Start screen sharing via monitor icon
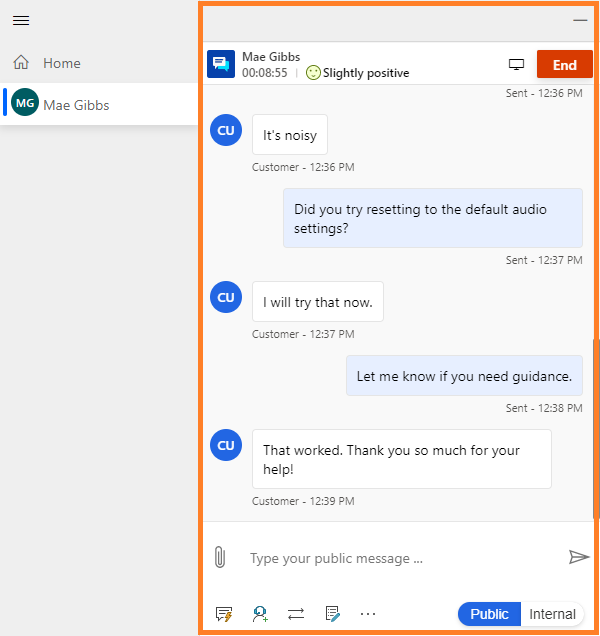 [x=516, y=64]
